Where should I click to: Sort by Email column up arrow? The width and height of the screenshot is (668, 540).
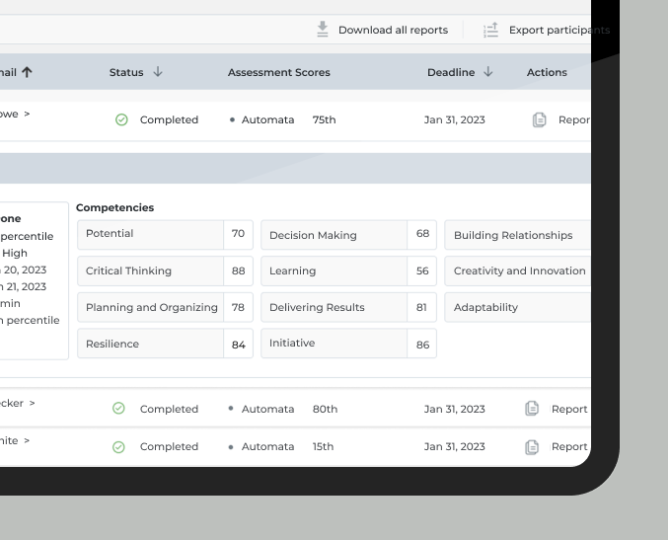[26, 72]
